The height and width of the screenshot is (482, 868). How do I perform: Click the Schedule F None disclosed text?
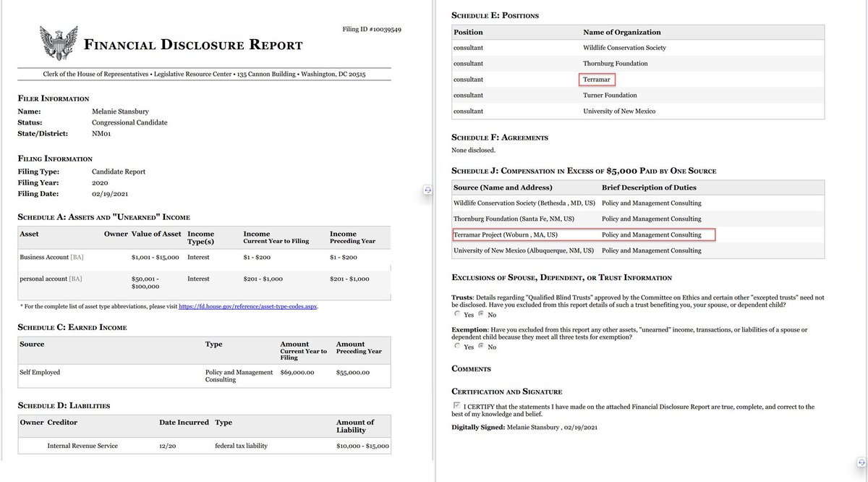(474, 150)
